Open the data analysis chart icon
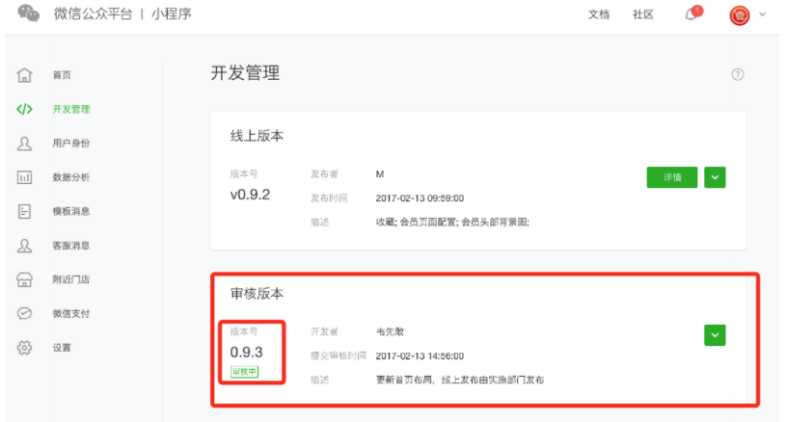Viewport: 786px width, 422px height. (x=24, y=177)
